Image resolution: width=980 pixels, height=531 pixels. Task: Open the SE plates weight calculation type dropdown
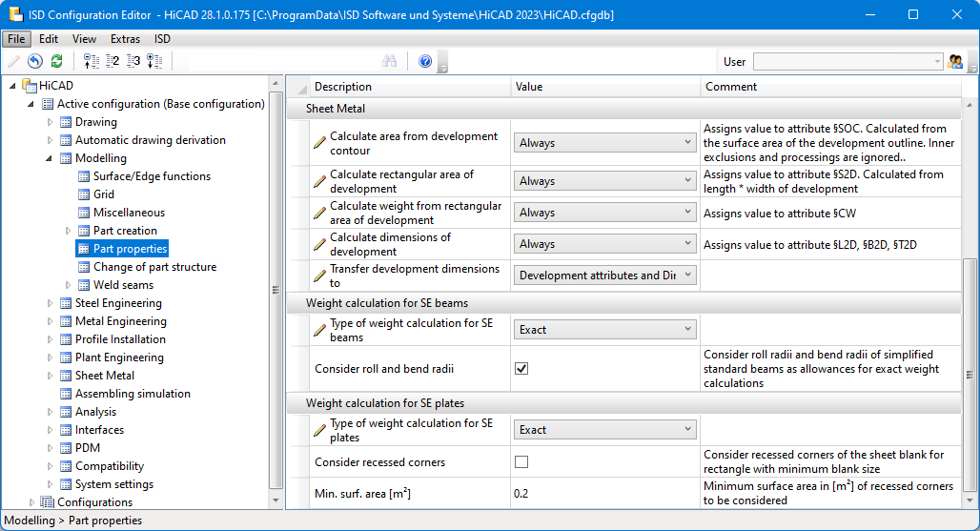coord(605,430)
